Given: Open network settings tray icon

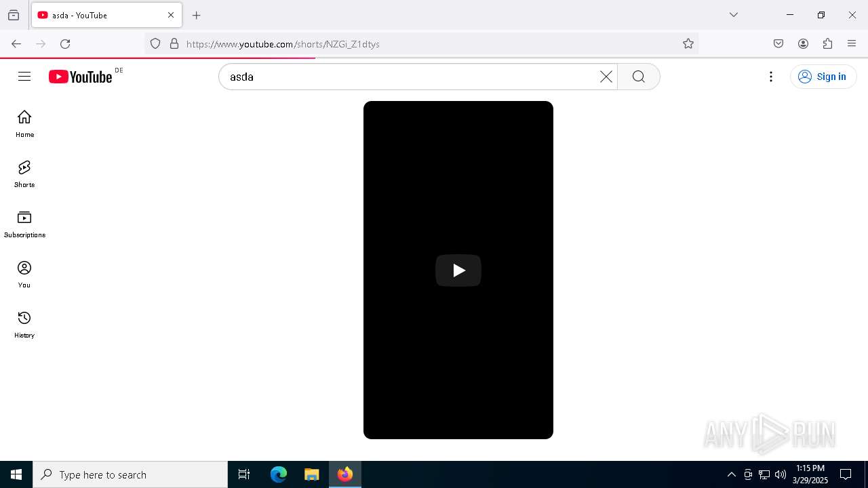Looking at the screenshot, I should (764, 474).
